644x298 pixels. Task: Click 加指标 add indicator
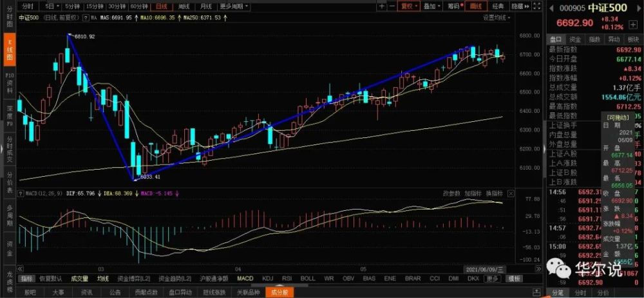pyautogui.click(x=473, y=193)
